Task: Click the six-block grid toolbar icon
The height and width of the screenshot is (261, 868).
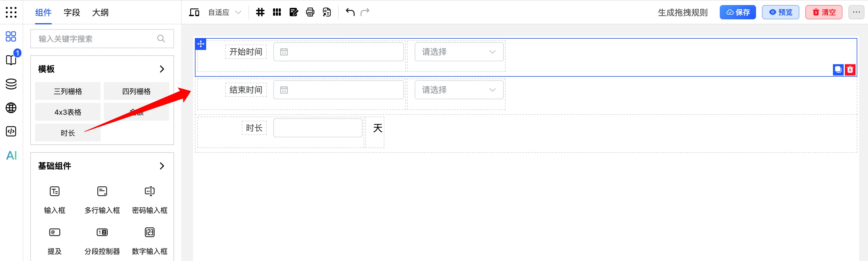Action: tap(277, 12)
